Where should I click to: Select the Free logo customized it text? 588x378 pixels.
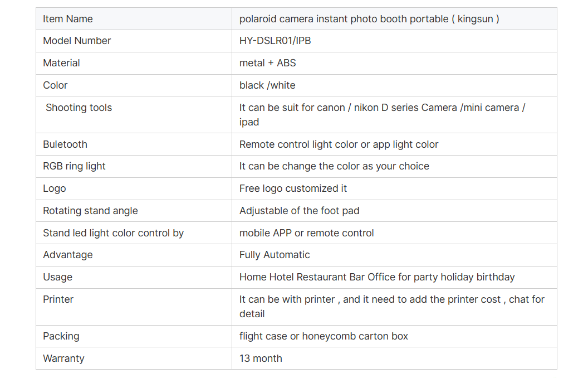[x=293, y=188]
